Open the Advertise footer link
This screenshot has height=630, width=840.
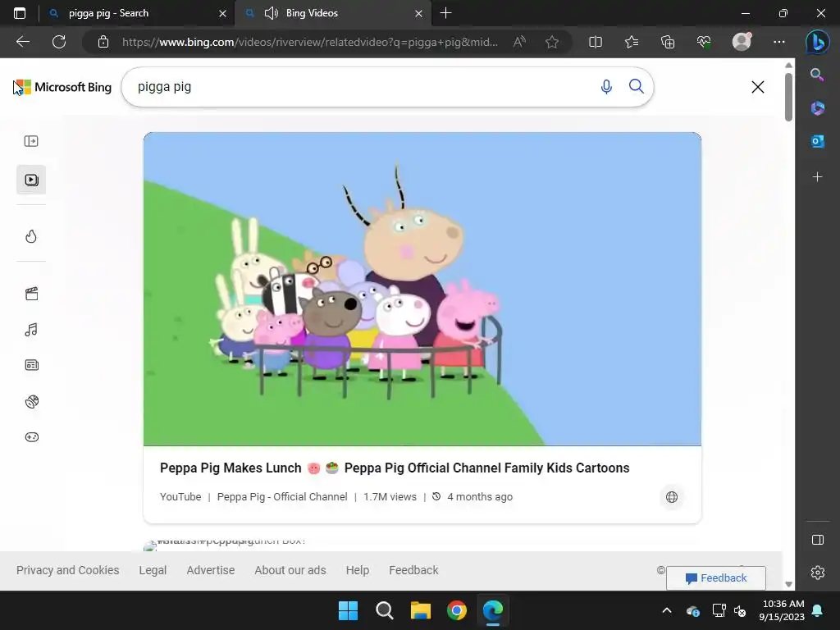coord(211,570)
